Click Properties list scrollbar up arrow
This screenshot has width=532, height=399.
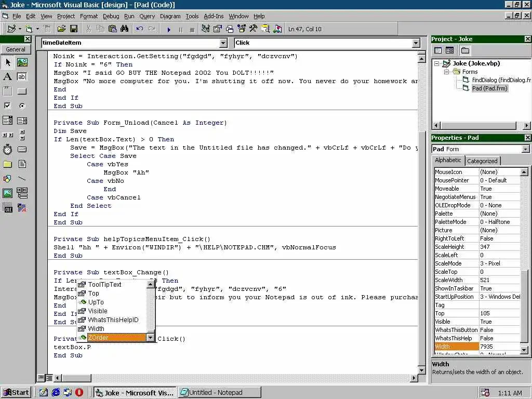[524, 172]
